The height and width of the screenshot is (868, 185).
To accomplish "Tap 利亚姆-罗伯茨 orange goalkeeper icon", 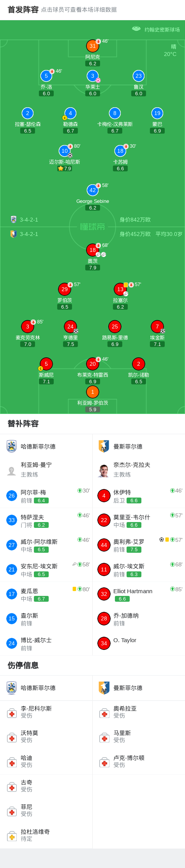I will [92, 392].
